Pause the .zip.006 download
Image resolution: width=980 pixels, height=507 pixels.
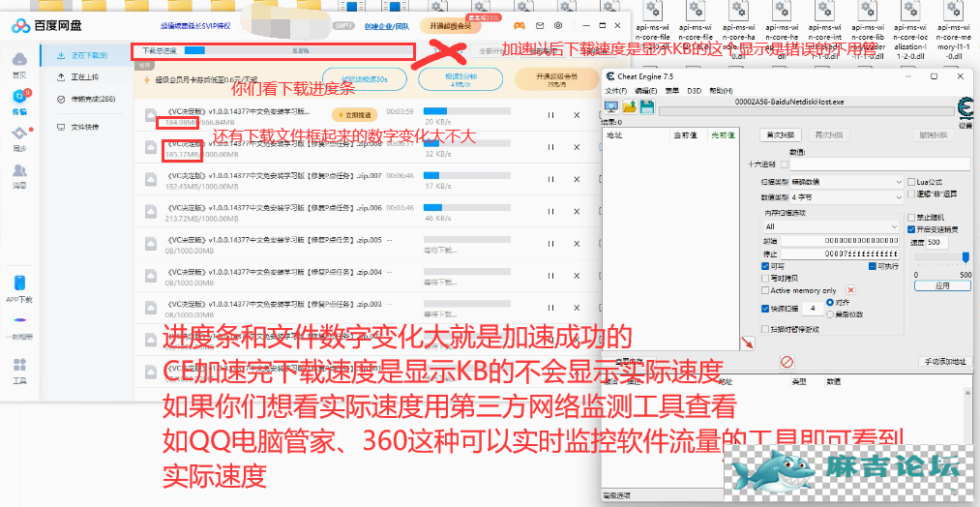coord(550,211)
